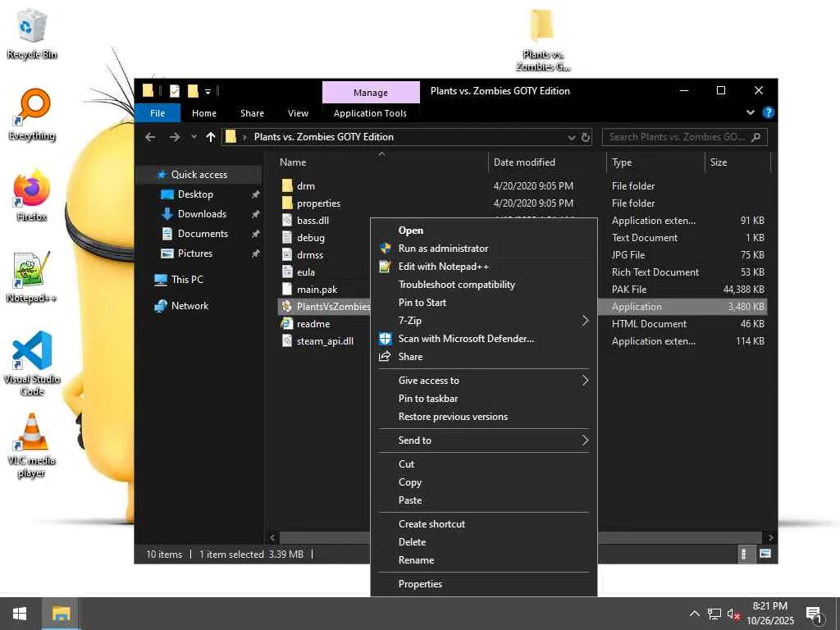
Task: Select the bass.dll file
Action: [x=313, y=220]
